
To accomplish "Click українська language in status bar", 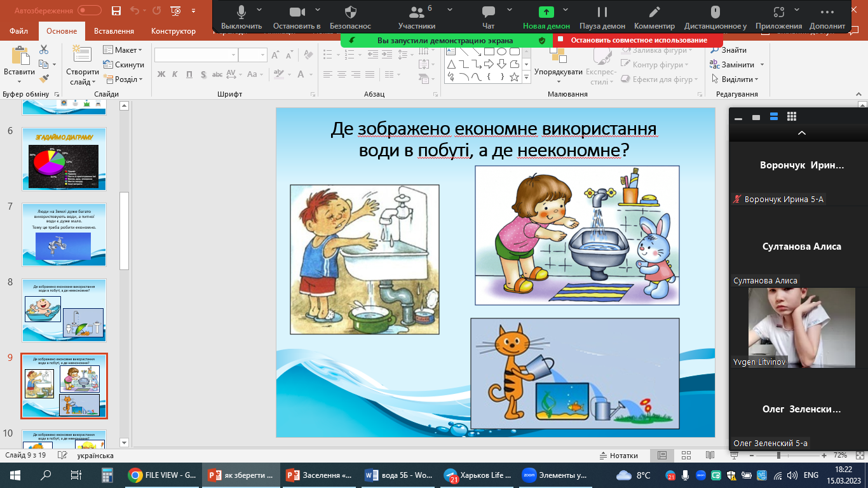I will pos(95,456).
